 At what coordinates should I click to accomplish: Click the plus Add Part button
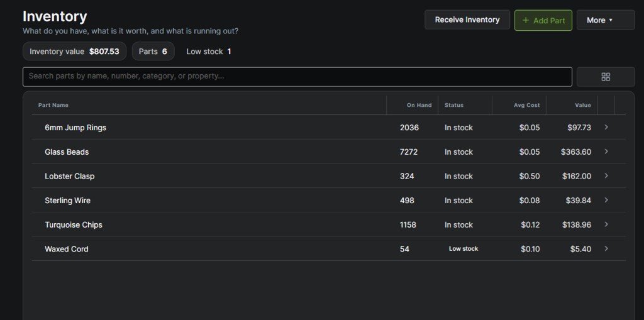point(543,20)
